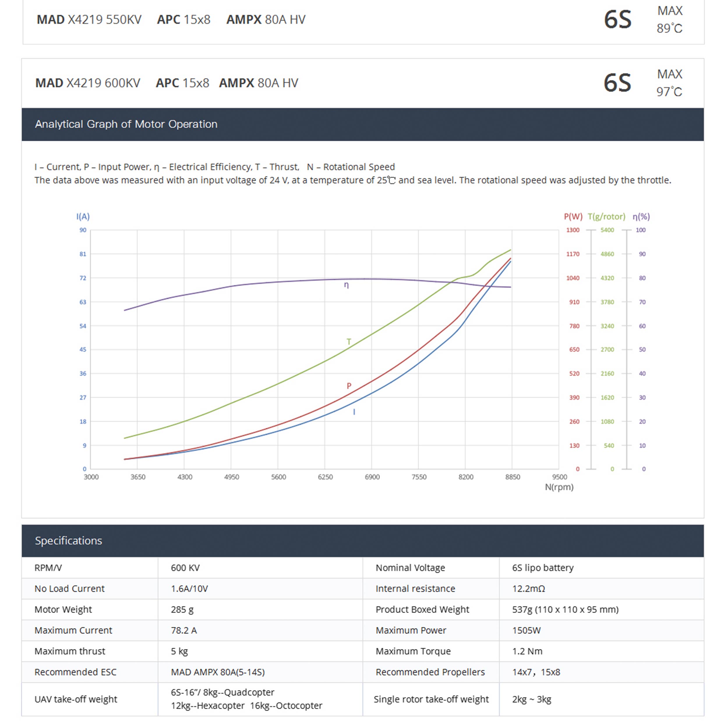Screen dimensions: 728x721
Task: Click the Recommended ESC label
Action: click(75, 672)
